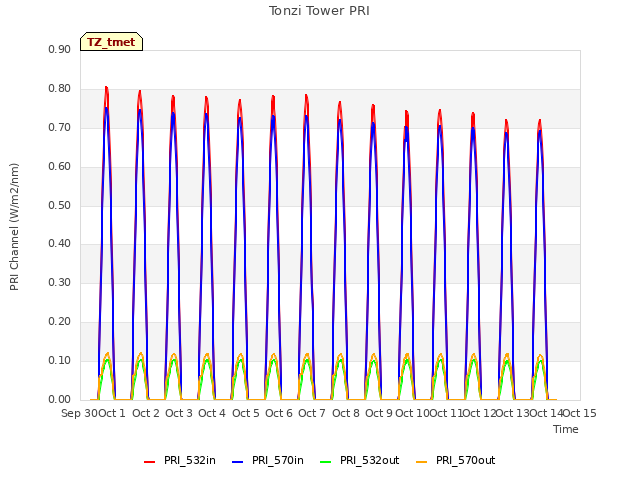The image size is (640, 480).
Task: Click the Oct 15 x-axis date label
Action: click(580, 413)
